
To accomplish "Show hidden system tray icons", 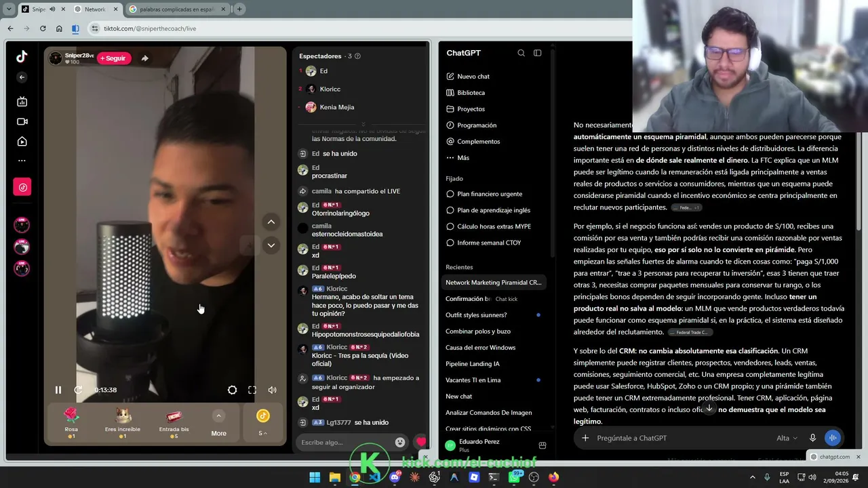I will 752,477.
